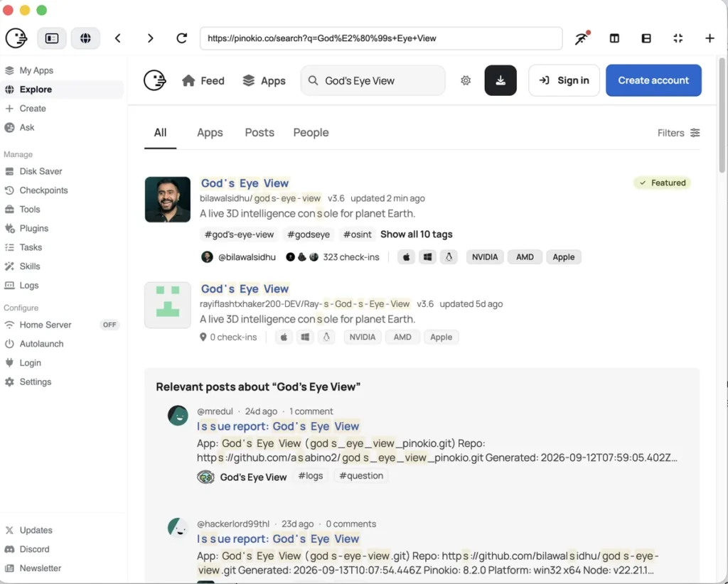Open bilawalsidhu's app thumbnail photo
728x584 pixels.
point(168,200)
